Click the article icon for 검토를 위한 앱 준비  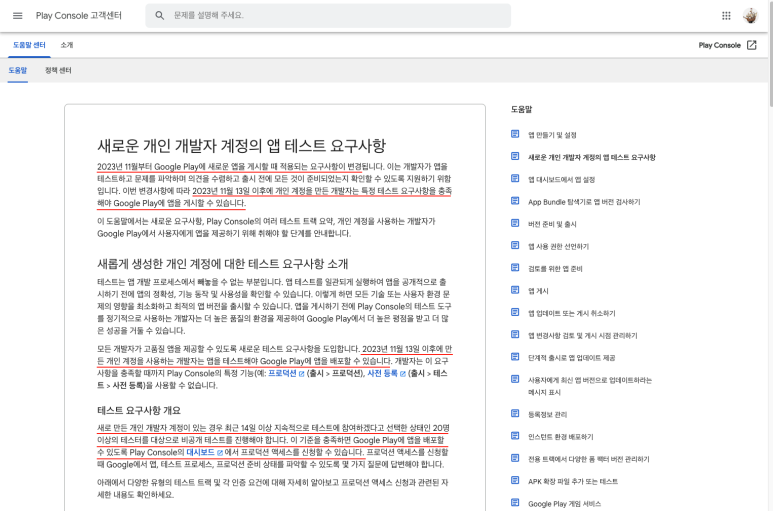(515, 268)
